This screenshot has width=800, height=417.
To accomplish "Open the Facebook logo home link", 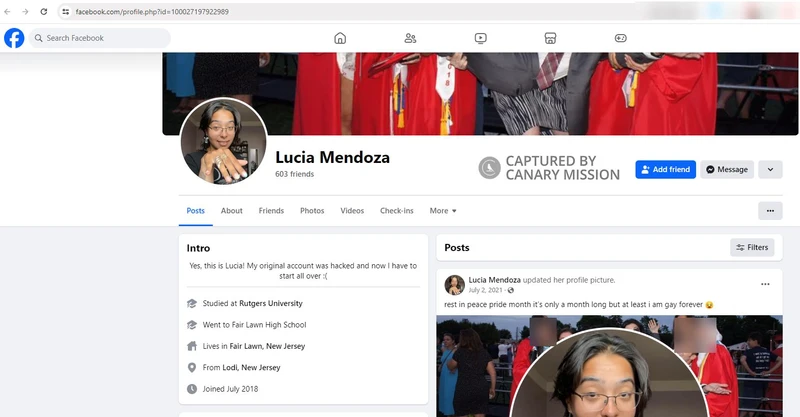I will point(14,38).
